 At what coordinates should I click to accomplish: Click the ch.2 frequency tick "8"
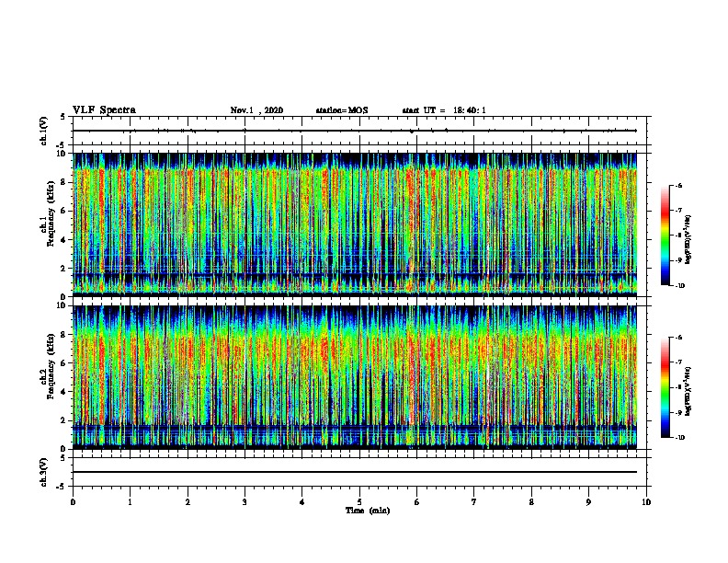click(64, 335)
